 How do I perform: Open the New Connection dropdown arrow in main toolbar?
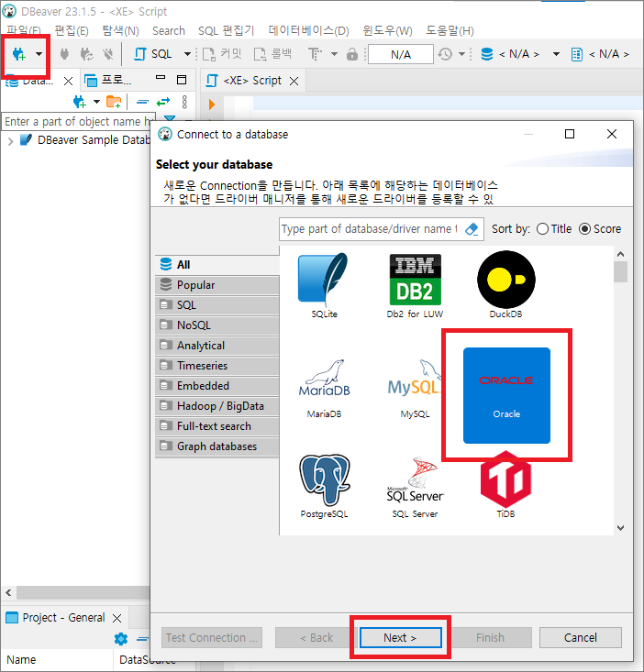point(39,54)
